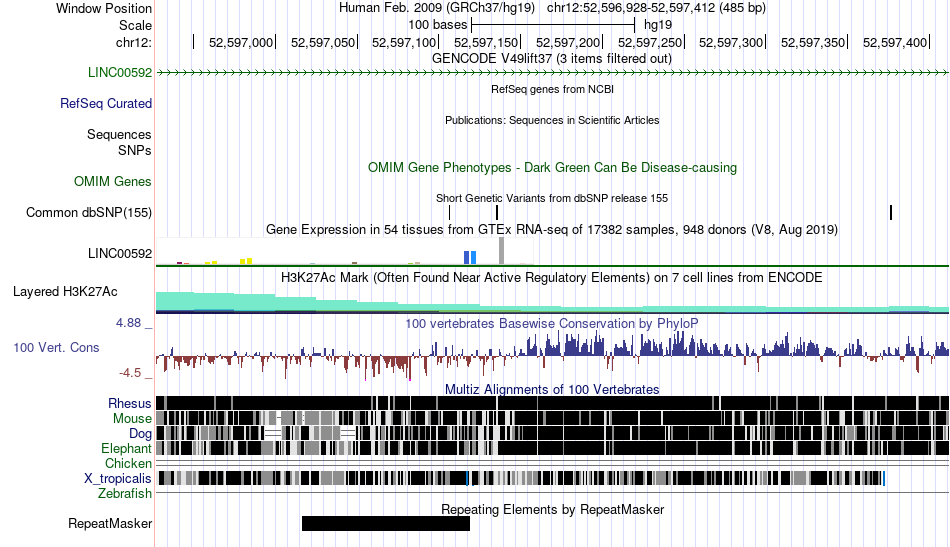Click the LINC00592 GENCODE track label
The height and width of the screenshot is (547, 950).
pos(119,72)
